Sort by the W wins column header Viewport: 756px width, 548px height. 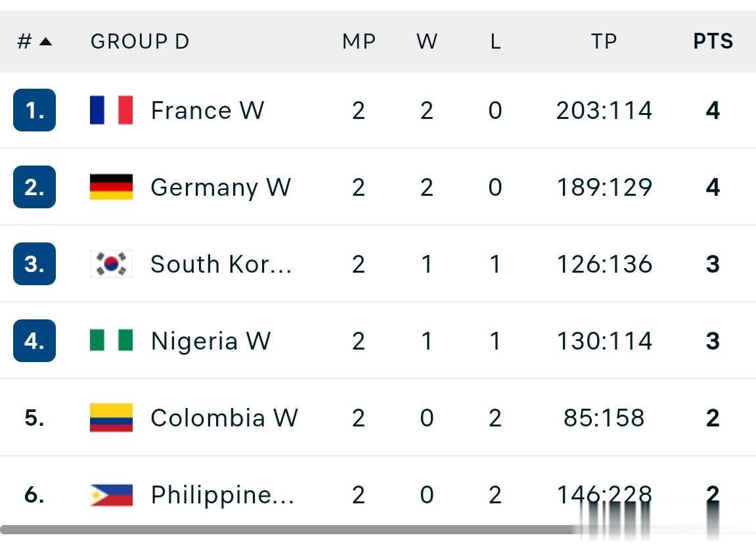427,42
